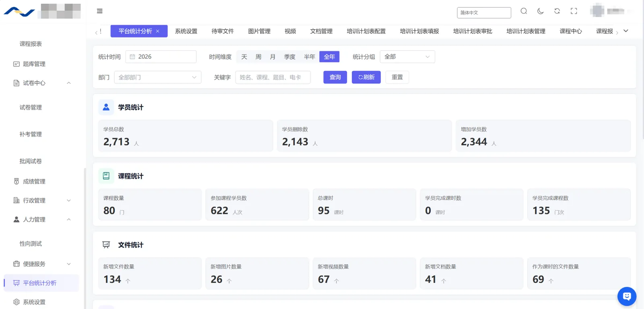The height and width of the screenshot is (309, 644).
Task: Click the 新增视频数量 67 value
Action: click(324, 279)
